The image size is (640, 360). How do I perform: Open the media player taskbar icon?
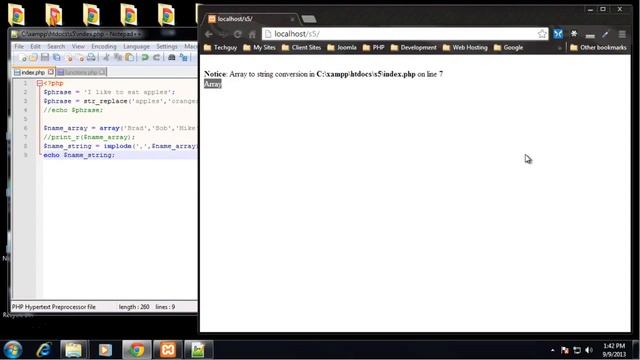click(105, 350)
